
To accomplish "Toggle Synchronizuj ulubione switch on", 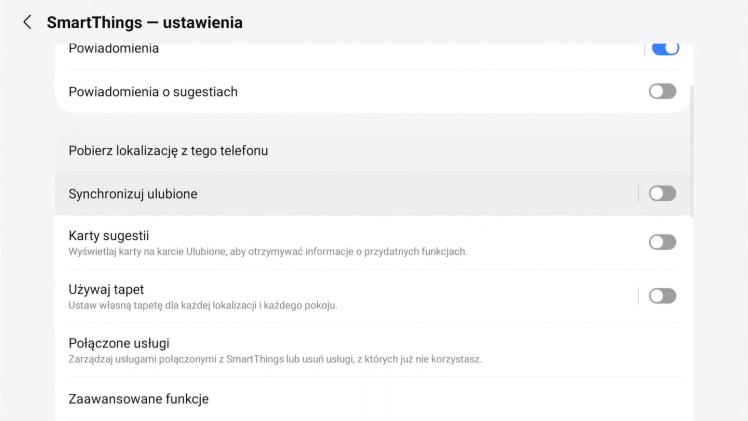I will [662, 193].
